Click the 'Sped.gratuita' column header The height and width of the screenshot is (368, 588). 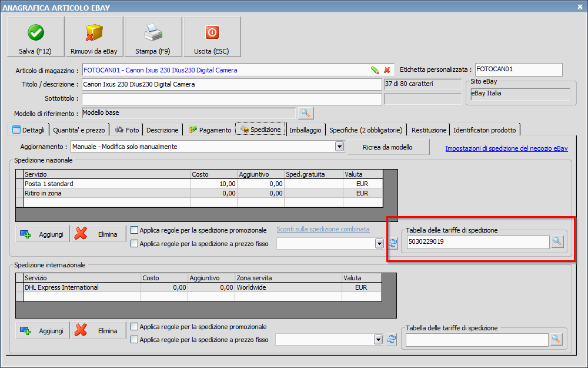click(x=313, y=174)
